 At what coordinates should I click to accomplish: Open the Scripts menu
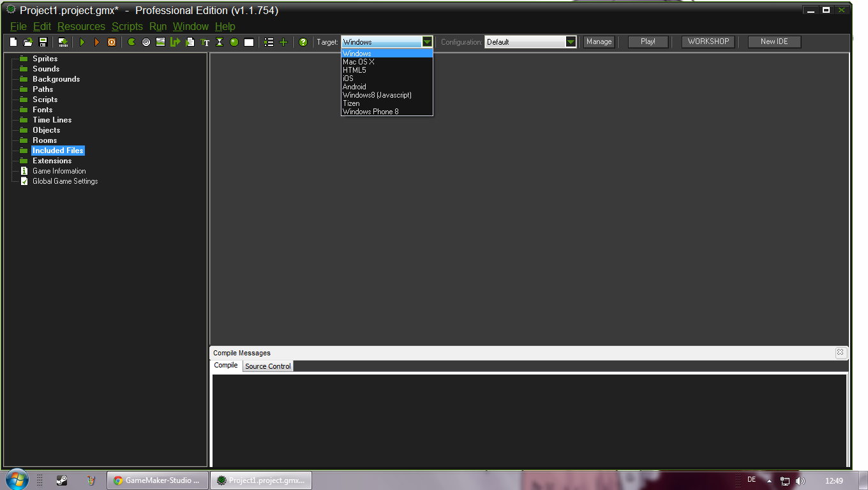pos(127,26)
